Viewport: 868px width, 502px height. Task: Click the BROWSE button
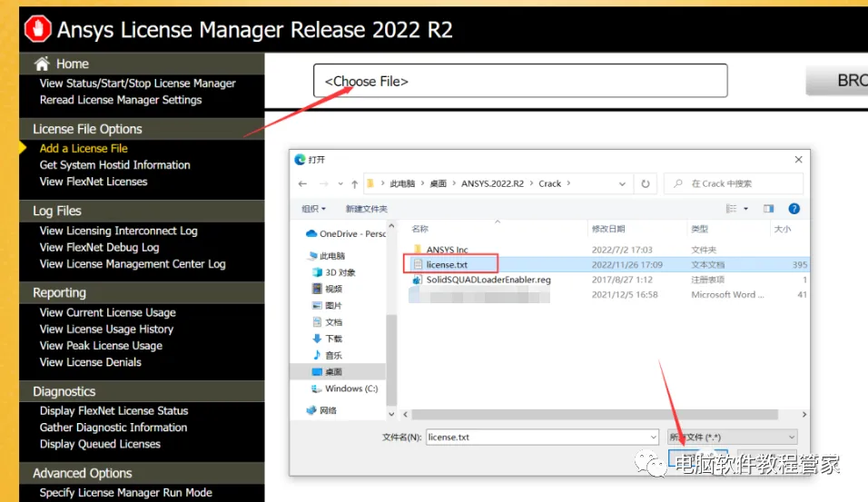(x=837, y=81)
